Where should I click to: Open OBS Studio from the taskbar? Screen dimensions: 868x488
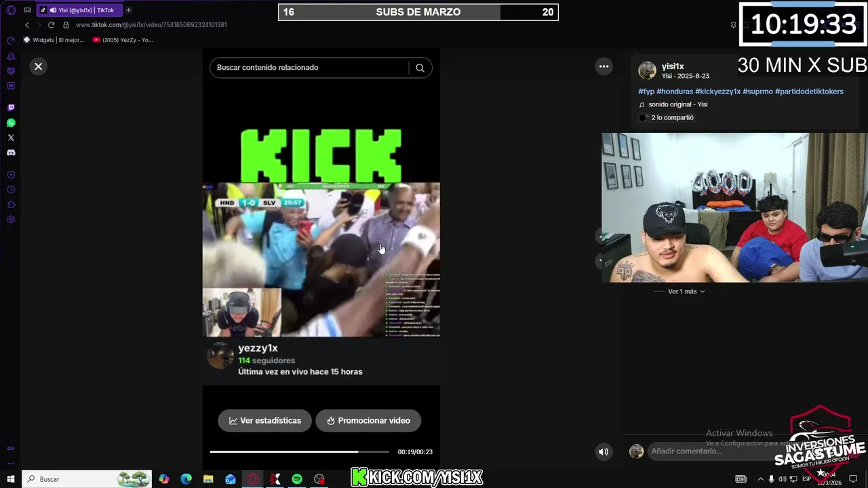click(x=319, y=479)
